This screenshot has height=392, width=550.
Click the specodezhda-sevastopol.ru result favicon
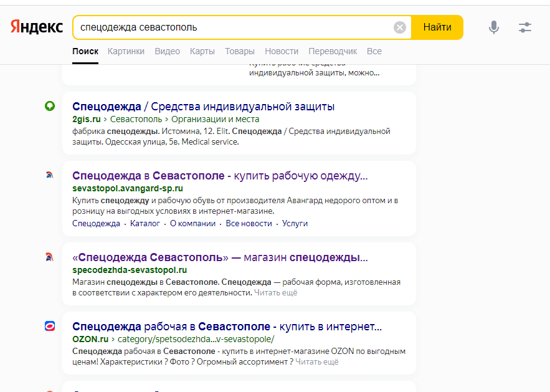tap(50, 257)
